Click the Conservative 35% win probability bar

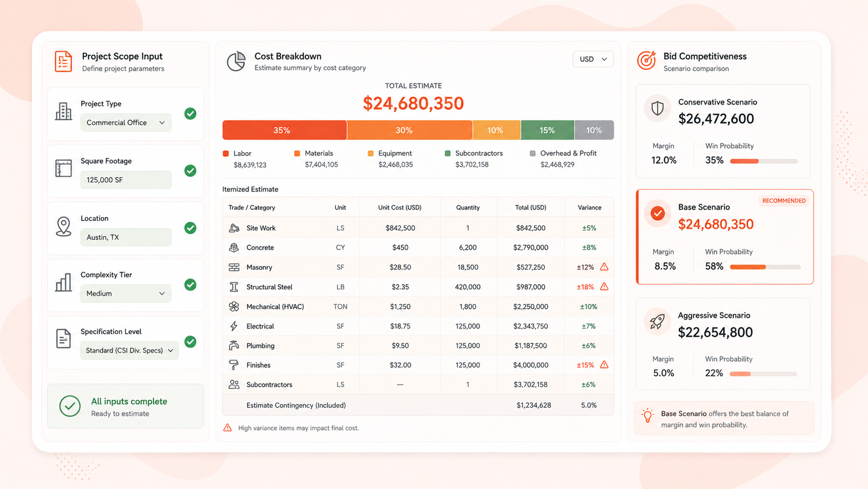point(764,161)
